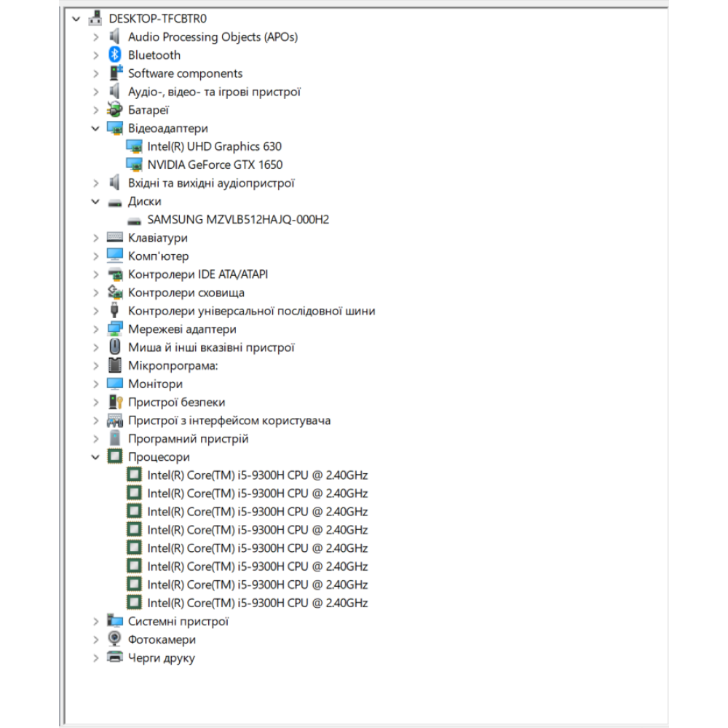Click the Монітори display icon
This screenshot has height=728, width=728.
point(115,384)
